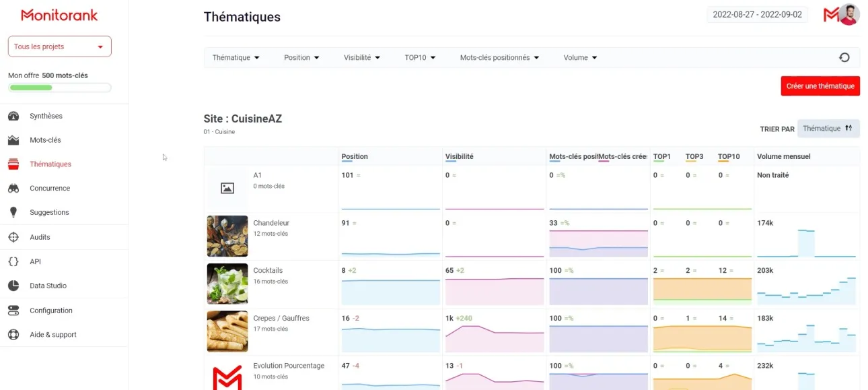Click the Créer une thématique button
This screenshot has height=390, width=868.
820,86
